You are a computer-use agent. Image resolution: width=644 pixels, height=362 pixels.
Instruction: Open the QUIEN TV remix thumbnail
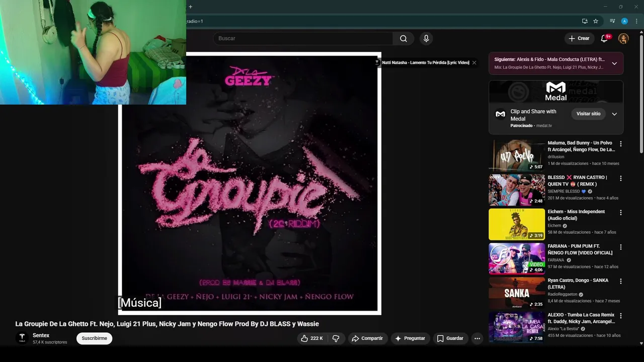click(x=517, y=190)
